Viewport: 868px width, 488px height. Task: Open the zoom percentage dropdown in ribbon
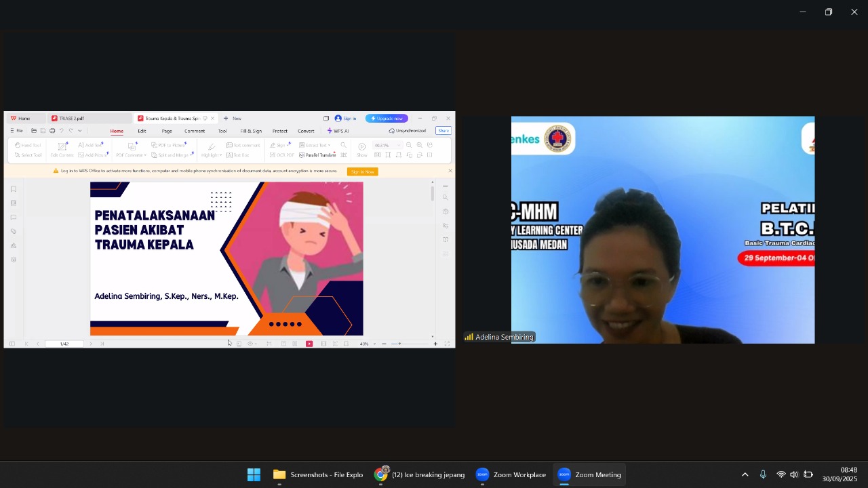(398, 145)
